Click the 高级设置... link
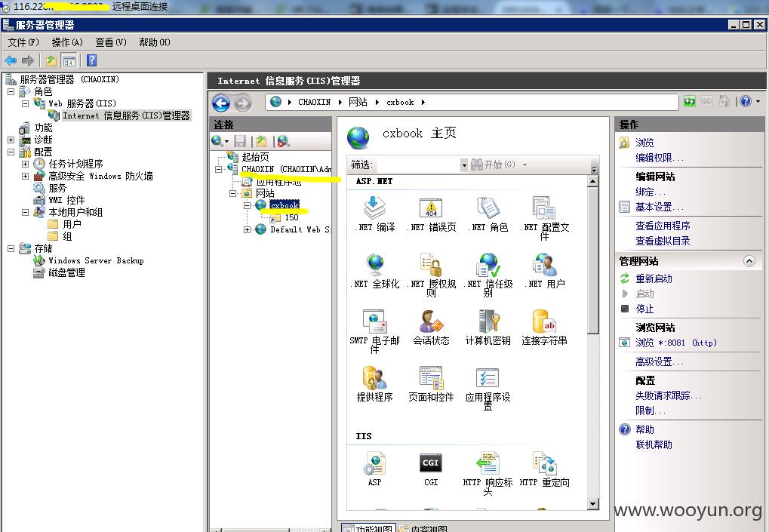Image resolution: width=769 pixels, height=532 pixels. [659, 362]
